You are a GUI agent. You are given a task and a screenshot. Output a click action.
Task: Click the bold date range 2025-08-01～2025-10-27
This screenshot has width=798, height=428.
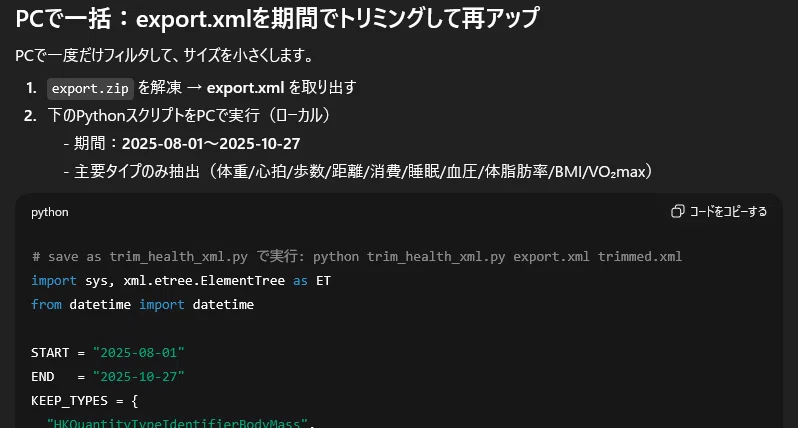coord(211,144)
